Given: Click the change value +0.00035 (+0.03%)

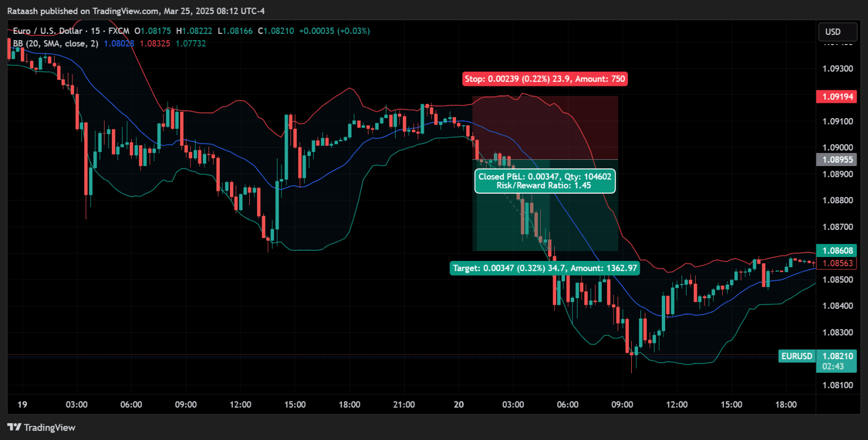Looking at the screenshot, I should click(x=336, y=31).
